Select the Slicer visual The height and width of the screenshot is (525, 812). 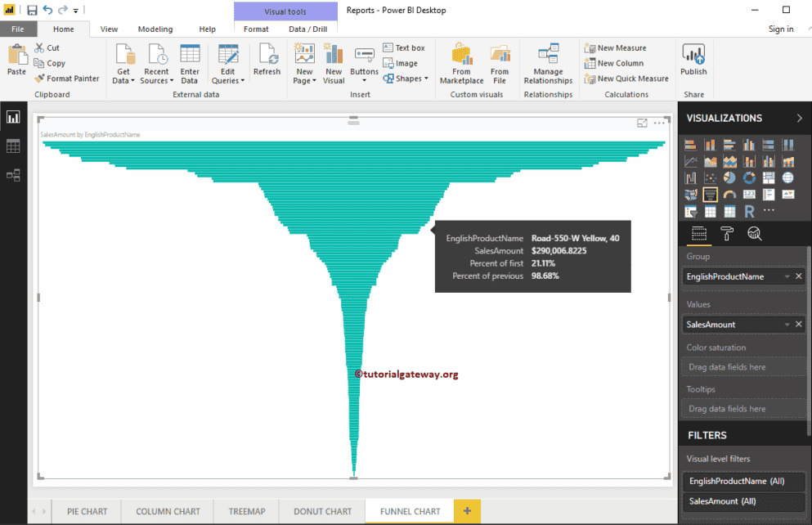pos(691,211)
